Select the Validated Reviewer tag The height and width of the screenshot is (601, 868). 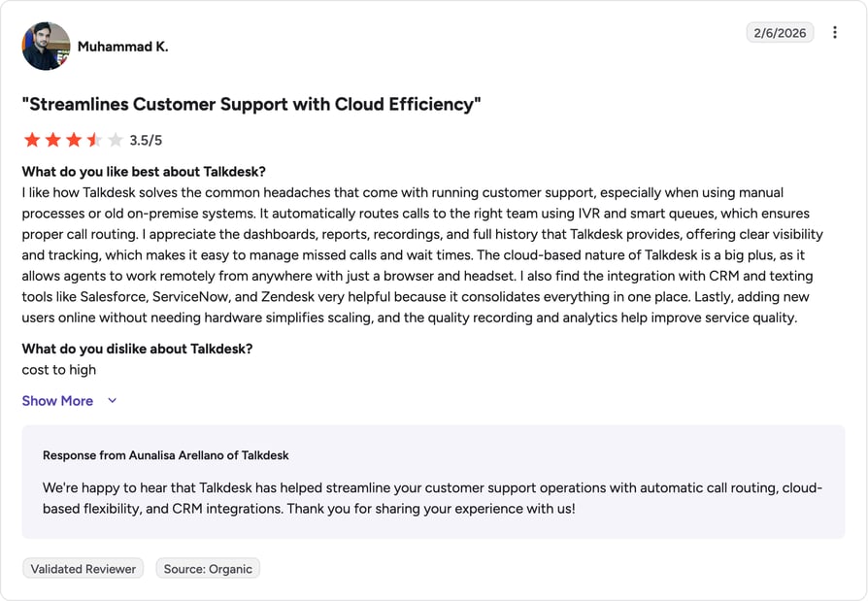tap(83, 568)
